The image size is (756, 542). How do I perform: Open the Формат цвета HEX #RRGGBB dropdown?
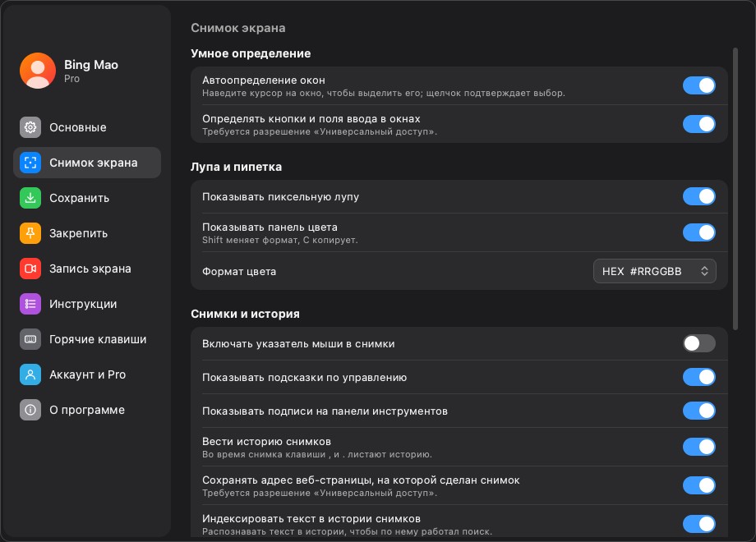(x=654, y=271)
